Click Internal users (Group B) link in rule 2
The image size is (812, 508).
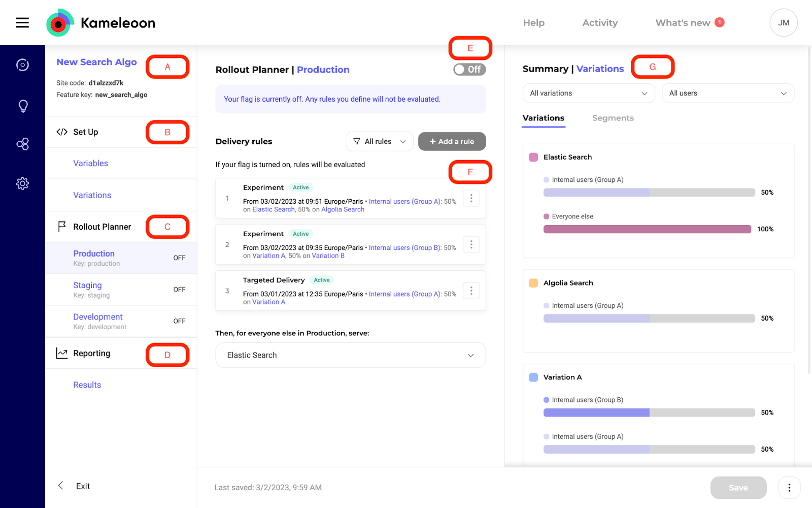pyautogui.click(x=405, y=248)
